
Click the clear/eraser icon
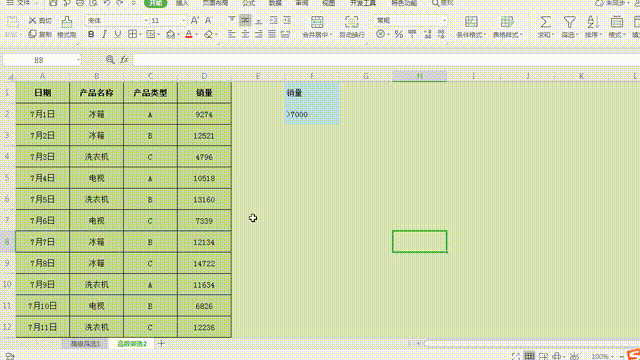pyautogui.click(x=208, y=35)
